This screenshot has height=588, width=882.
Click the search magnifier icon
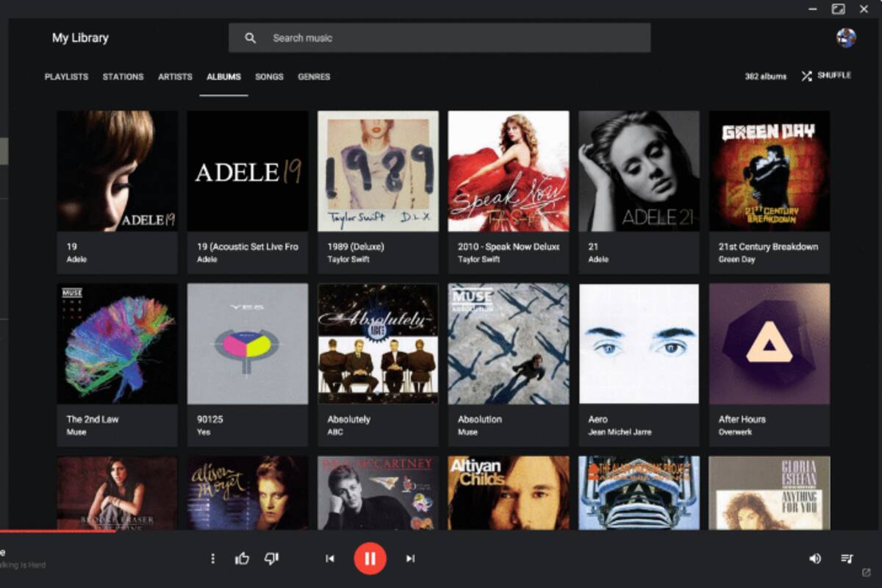250,38
